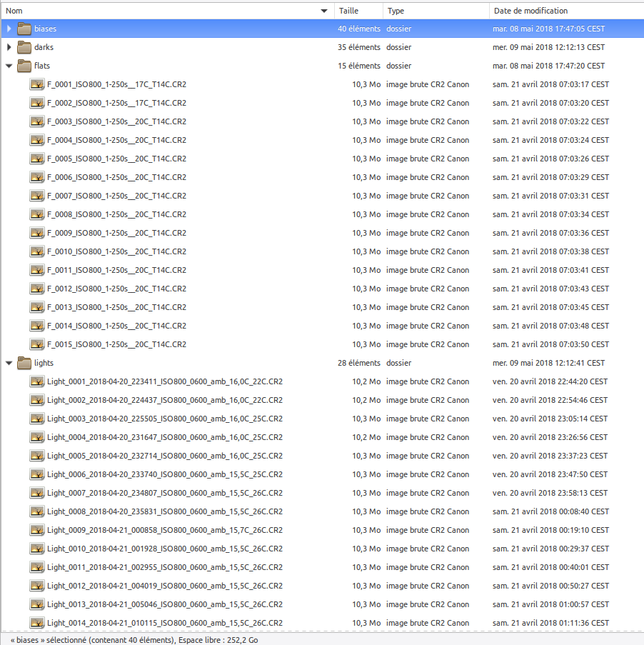Sort files by Taille column

(x=357, y=11)
